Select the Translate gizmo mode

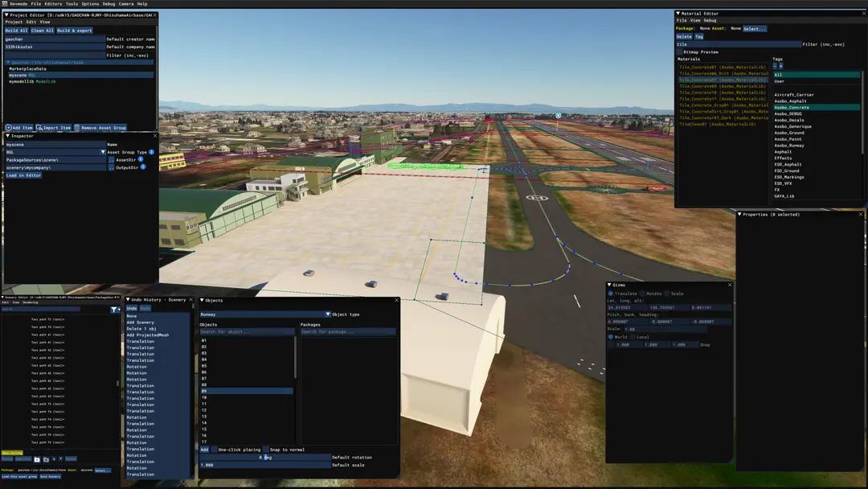pyautogui.click(x=611, y=294)
